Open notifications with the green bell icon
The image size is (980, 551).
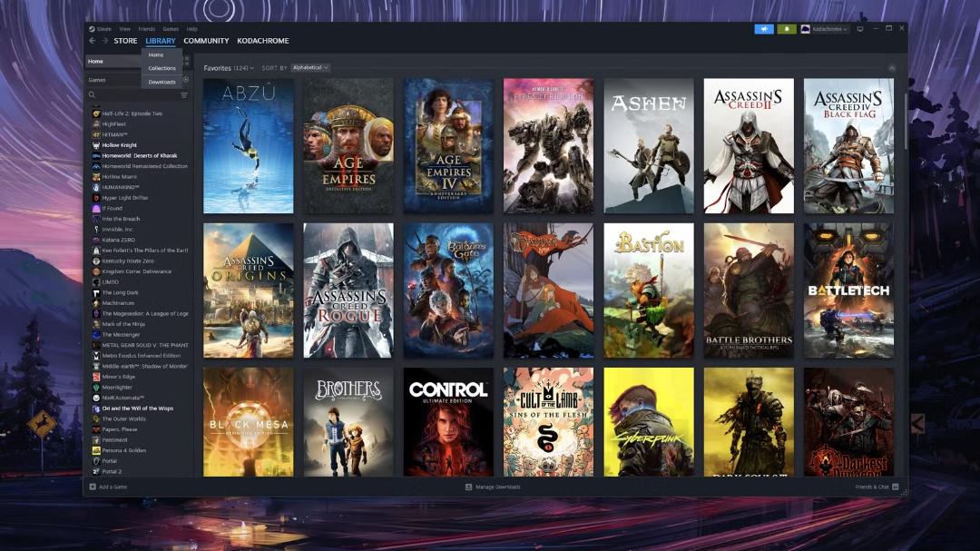pos(786,28)
